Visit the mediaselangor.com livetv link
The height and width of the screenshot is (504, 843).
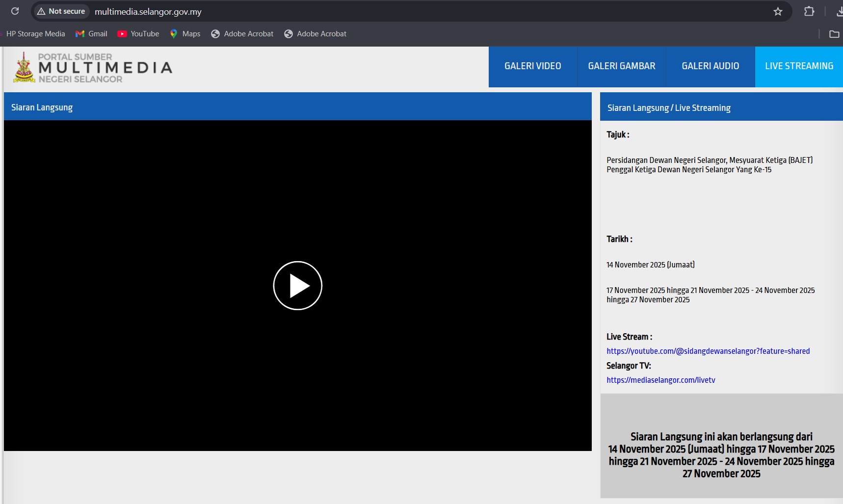[x=660, y=380]
